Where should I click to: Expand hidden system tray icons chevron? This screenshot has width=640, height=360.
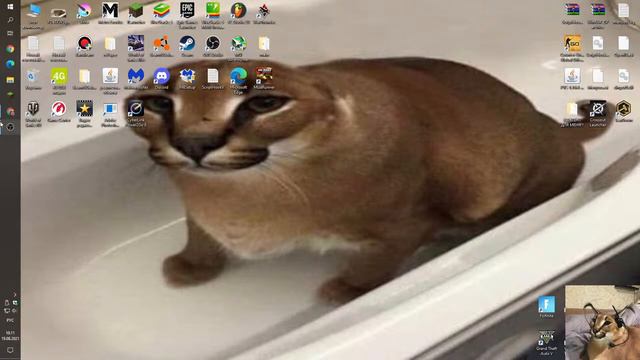tap(15, 294)
